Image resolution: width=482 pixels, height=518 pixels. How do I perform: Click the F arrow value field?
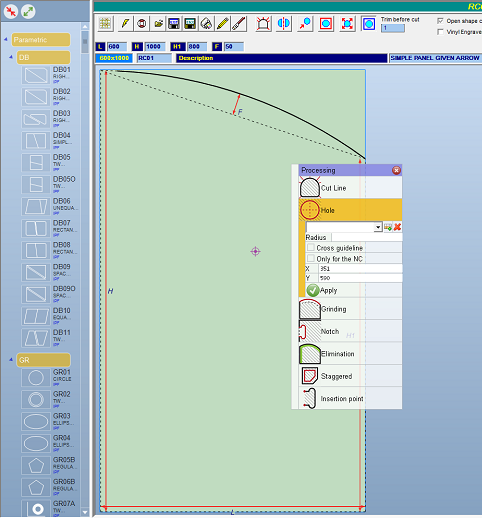234,47
